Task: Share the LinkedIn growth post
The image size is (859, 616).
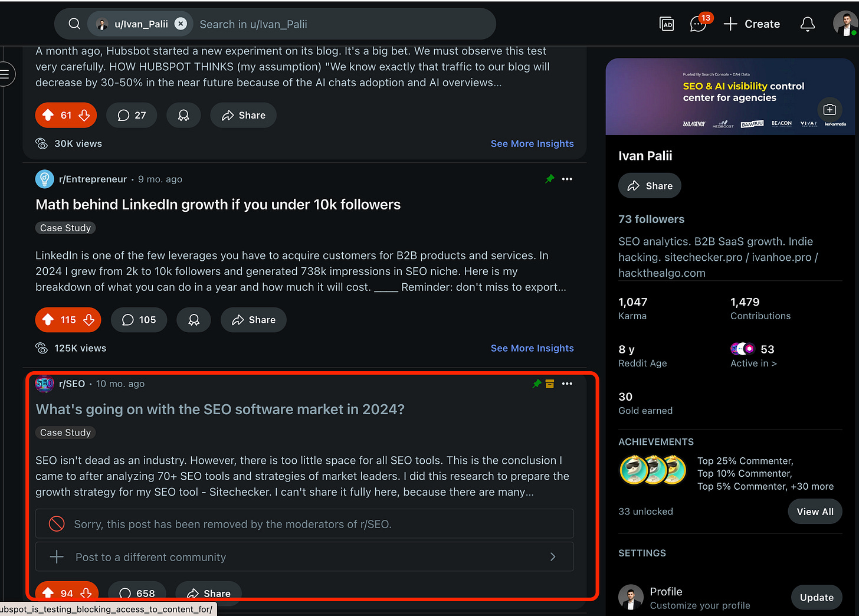Action: [254, 320]
